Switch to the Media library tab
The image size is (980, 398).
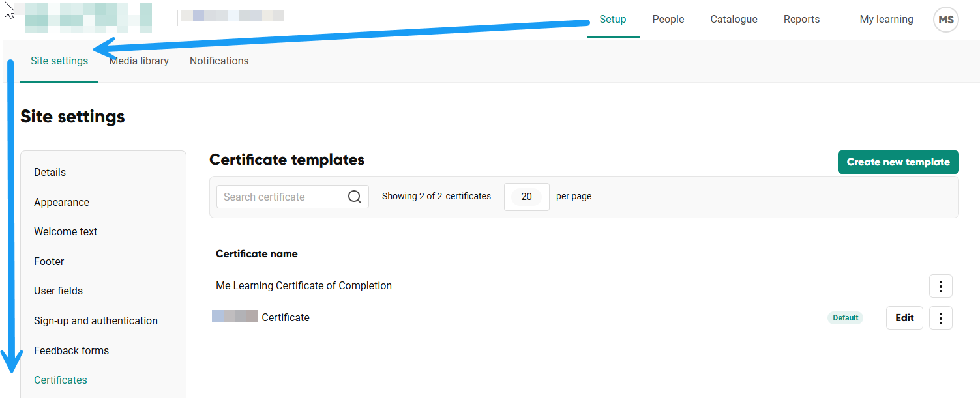click(139, 61)
